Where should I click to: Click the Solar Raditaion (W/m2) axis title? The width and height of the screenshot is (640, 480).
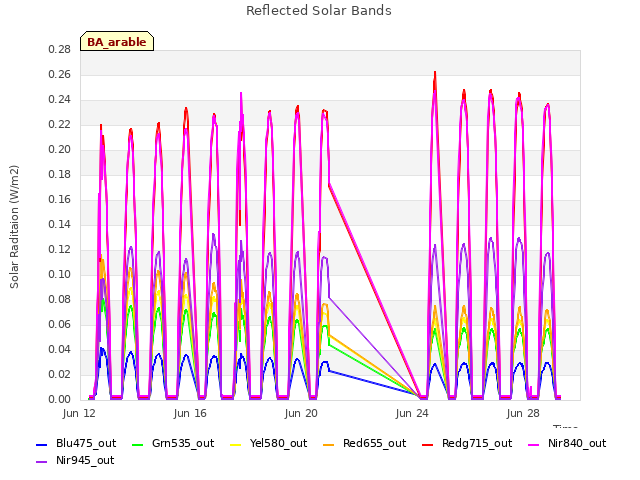[14, 227]
